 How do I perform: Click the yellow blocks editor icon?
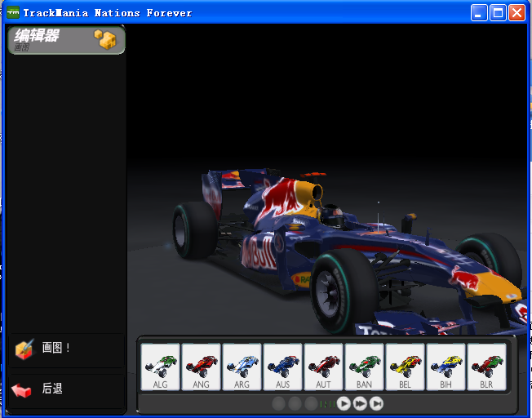105,39
